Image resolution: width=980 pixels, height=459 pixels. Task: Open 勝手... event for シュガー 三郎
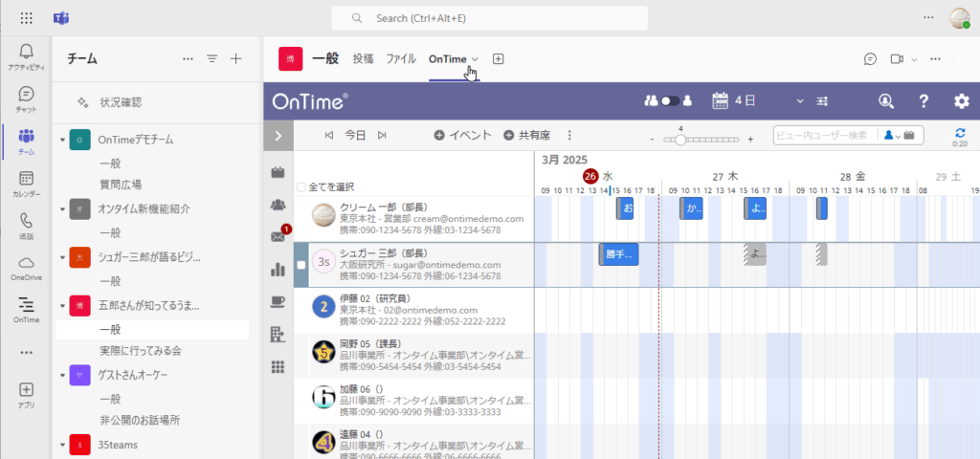point(619,254)
